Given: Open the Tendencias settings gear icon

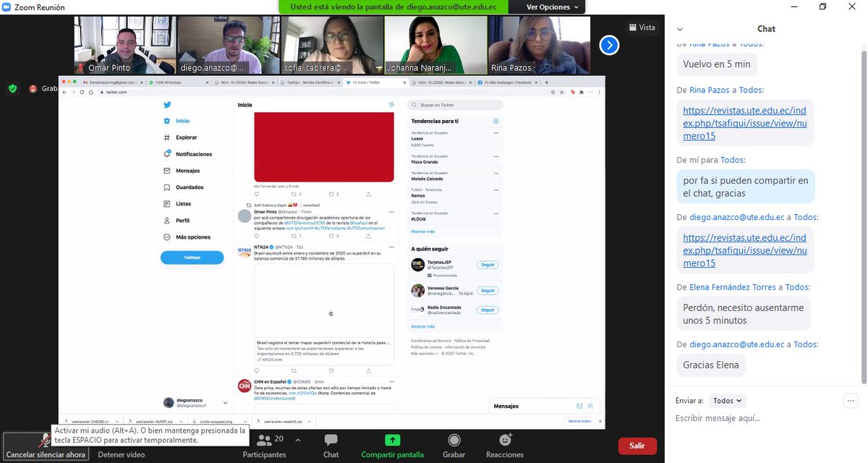Looking at the screenshot, I should tap(495, 122).
